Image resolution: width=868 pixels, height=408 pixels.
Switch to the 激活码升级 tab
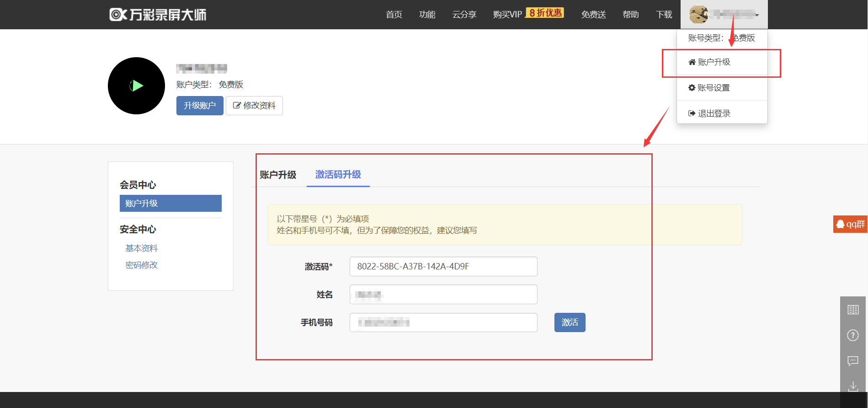pyautogui.click(x=338, y=175)
